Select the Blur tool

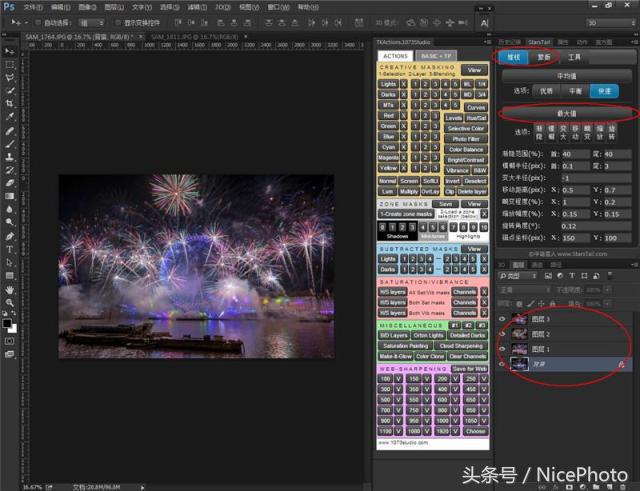point(9,209)
